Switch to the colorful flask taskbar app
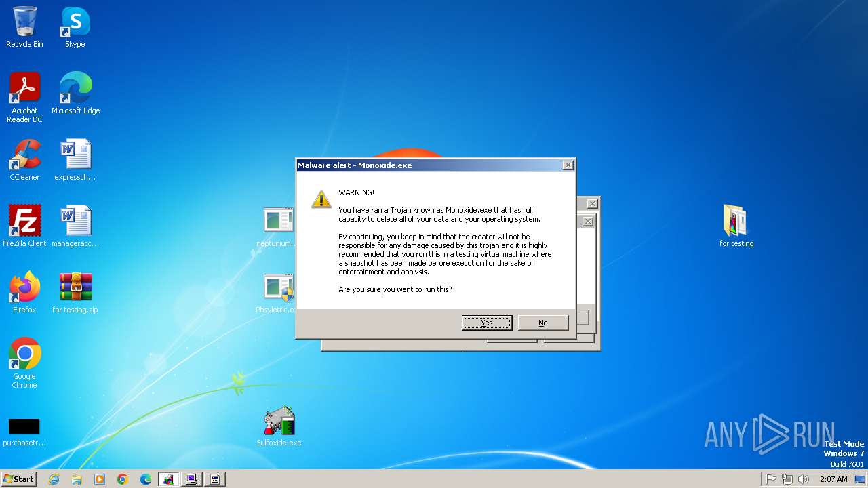Image resolution: width=868 pixels, height=488 pixels. coord(169,479)
